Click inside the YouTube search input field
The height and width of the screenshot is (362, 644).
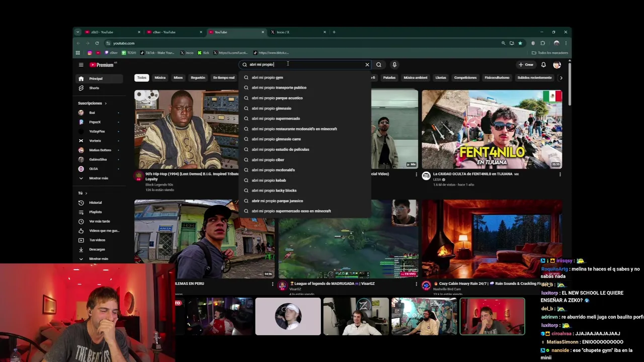click(x=304, y=64)
